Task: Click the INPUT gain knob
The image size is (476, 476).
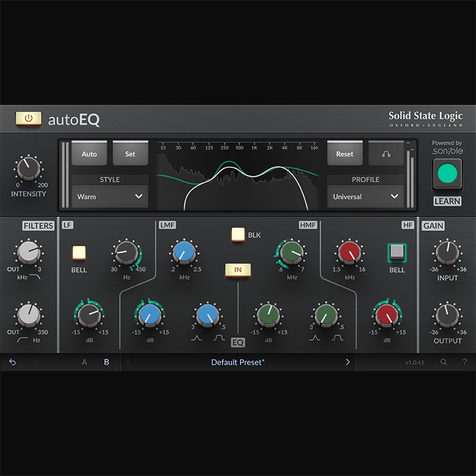Action: pyautogui.click(x=447, y=252)
